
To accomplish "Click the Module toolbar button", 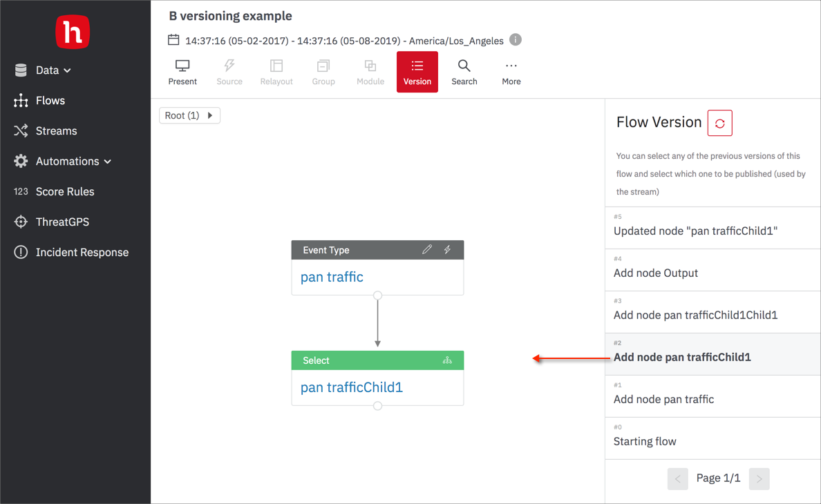I will pyautogui.click(x=370, y=72).
